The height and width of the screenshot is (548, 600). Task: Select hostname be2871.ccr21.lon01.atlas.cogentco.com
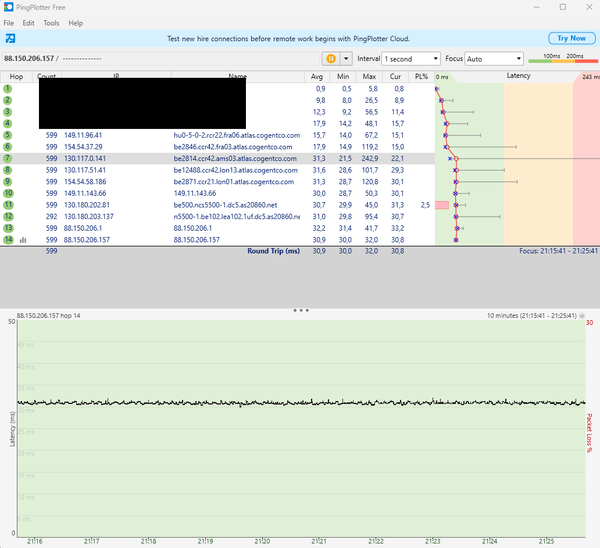[234, 182]
